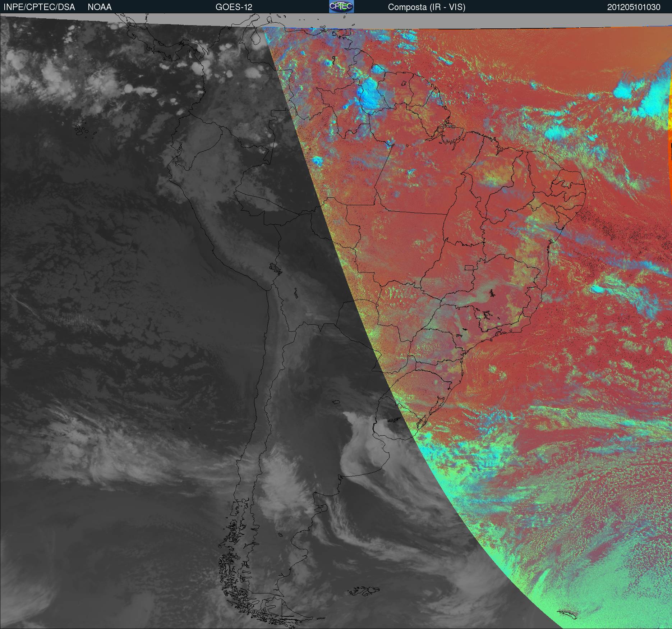The height and width of the screenshot is (629, 672).
Task: Click the Composta (IR - VIS) title
Action: point(427,8)
